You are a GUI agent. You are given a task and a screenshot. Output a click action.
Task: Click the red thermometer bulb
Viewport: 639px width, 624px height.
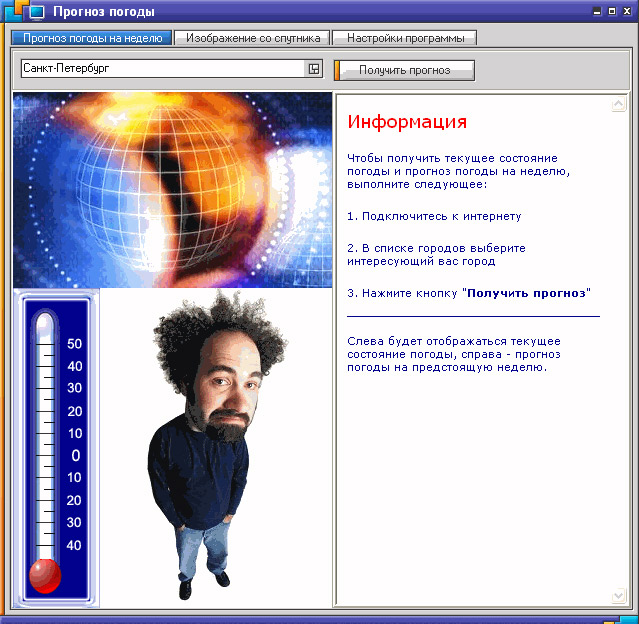pos(45,576)
